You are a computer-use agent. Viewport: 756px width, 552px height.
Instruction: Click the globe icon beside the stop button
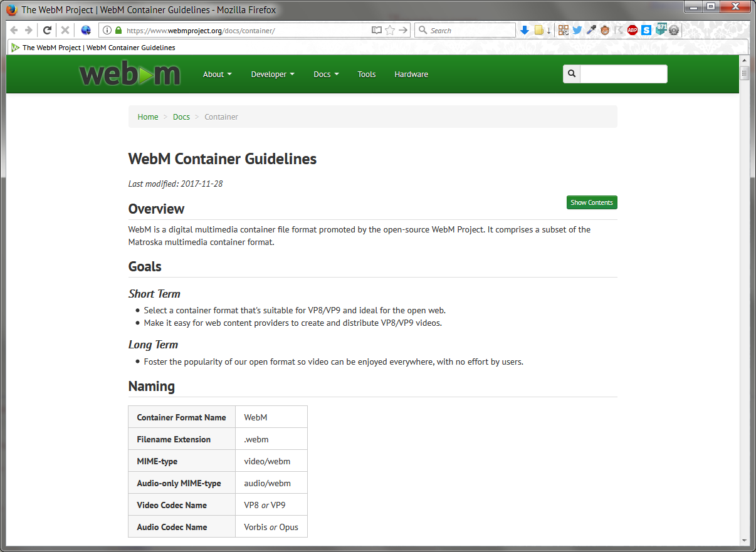point(86,30)
